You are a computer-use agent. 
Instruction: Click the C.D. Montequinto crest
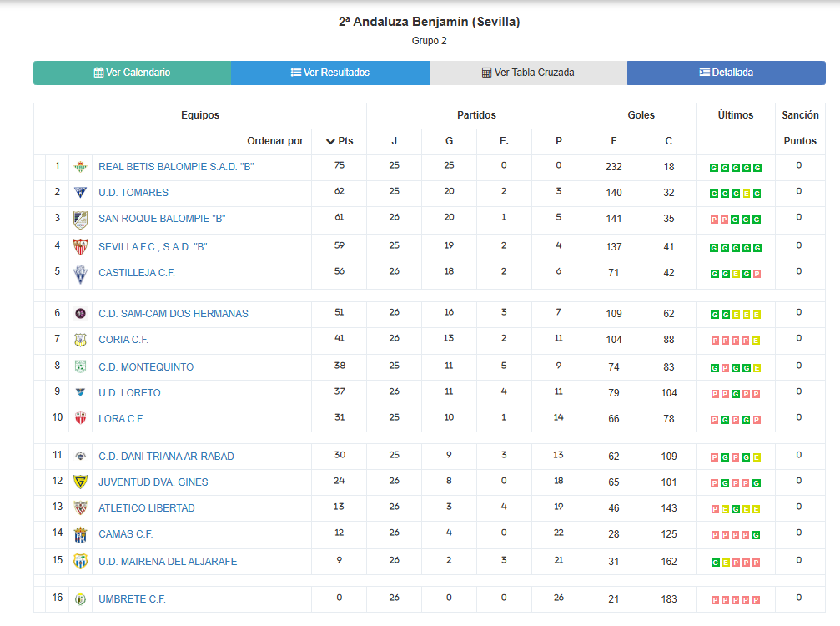(80, 366)
